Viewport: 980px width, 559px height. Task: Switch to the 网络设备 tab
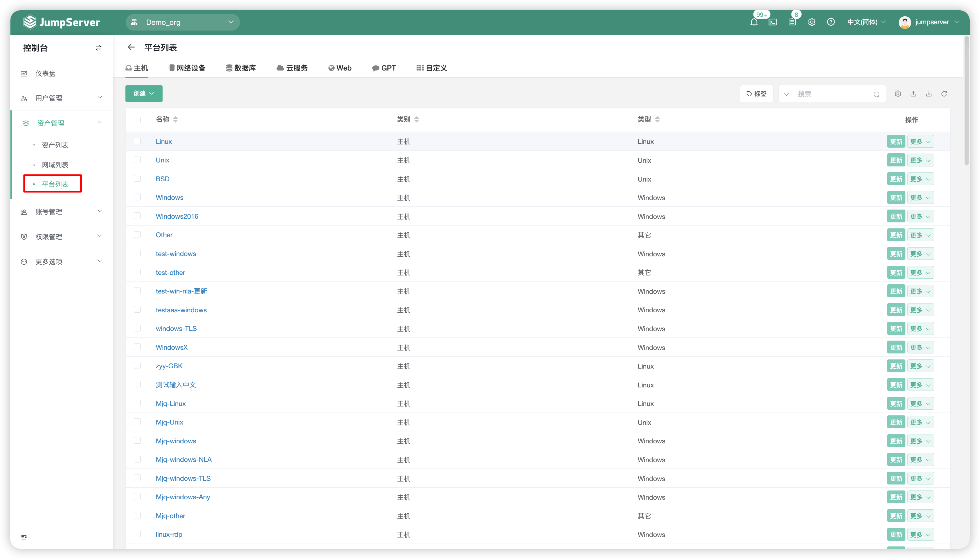pos(187,68)
